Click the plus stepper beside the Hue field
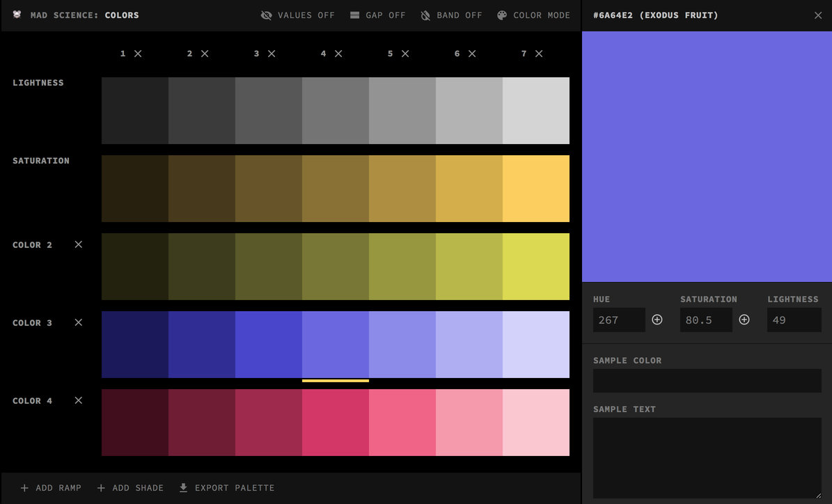This screenshot has height=504, width=832. pyautogui.click(x=657, y=320)
